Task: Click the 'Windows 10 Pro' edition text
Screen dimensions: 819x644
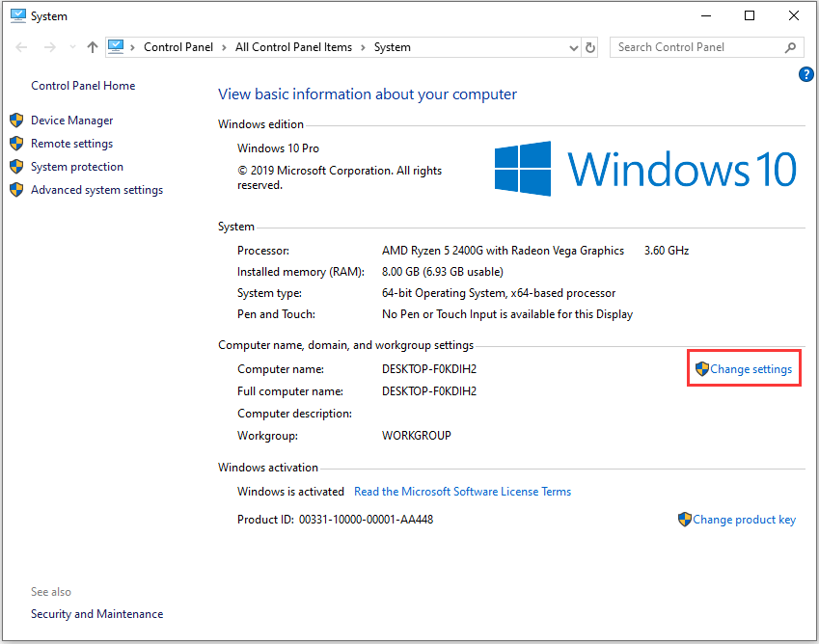Action: [x=278, y=148]
